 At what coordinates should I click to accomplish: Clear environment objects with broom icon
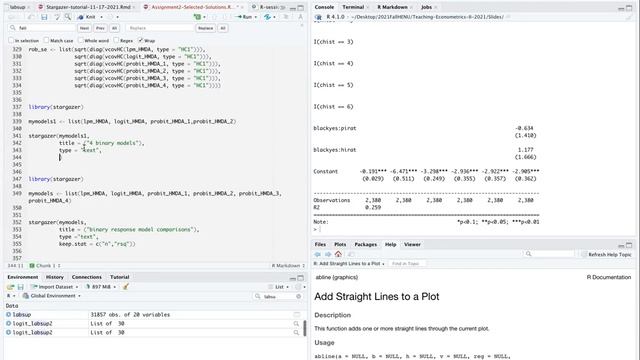click(126, 287)
